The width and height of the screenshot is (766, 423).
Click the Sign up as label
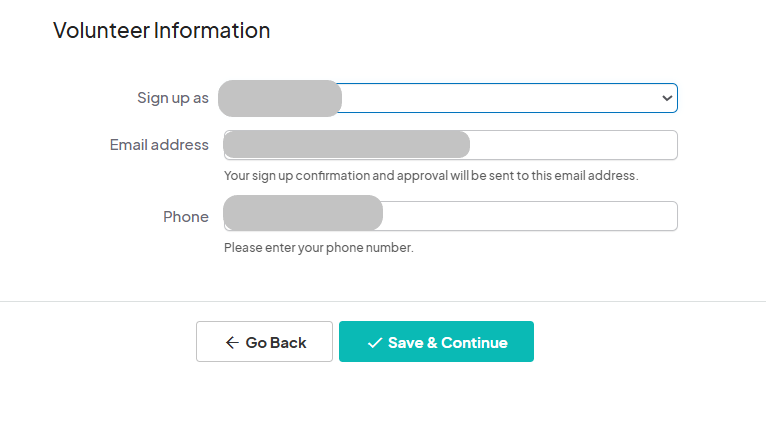tap(172, 98)
